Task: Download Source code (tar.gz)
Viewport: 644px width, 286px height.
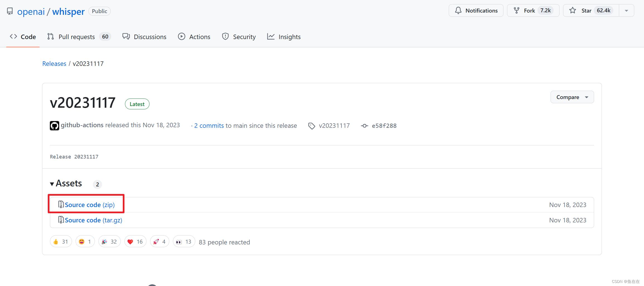Action: click(93, 220)
